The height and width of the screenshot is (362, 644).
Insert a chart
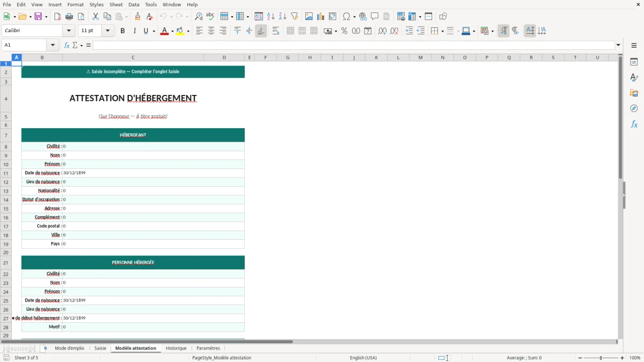pyautogui.click(x=321, y=17)
